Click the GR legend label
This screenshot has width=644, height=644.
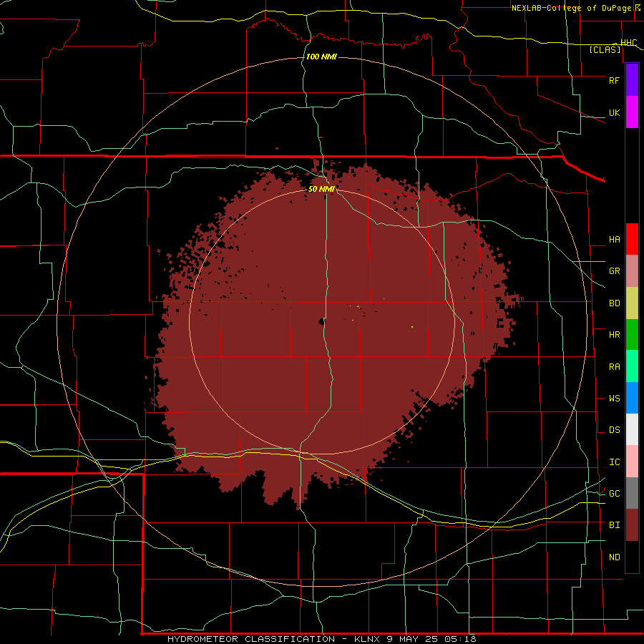pyautogui.click(x=614, y=271)
